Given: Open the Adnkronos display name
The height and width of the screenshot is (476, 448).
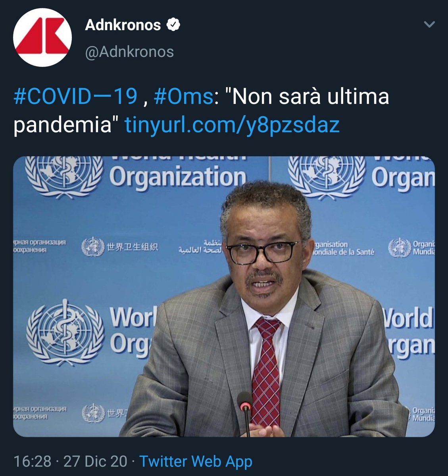Looking at the screenshot, I should 123,25.
